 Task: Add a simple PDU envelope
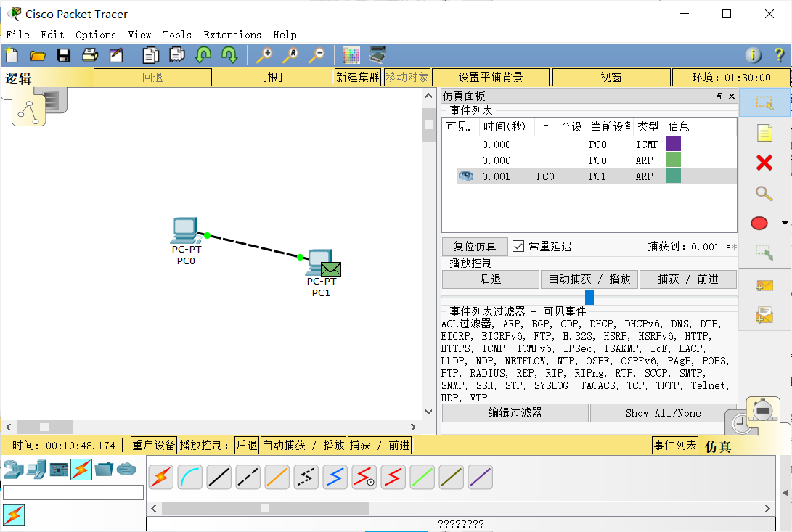point(764,286)
